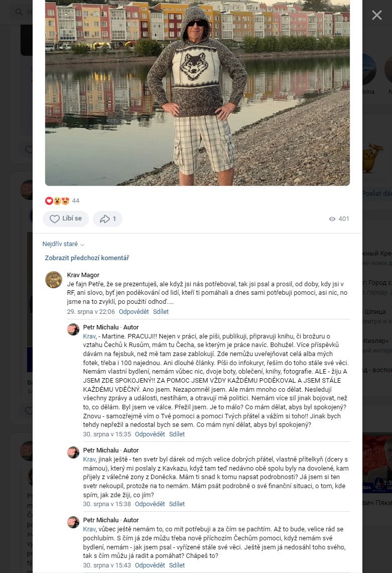
Task: Click Odpovědět under the 15:43 reply
Action: 150,565
